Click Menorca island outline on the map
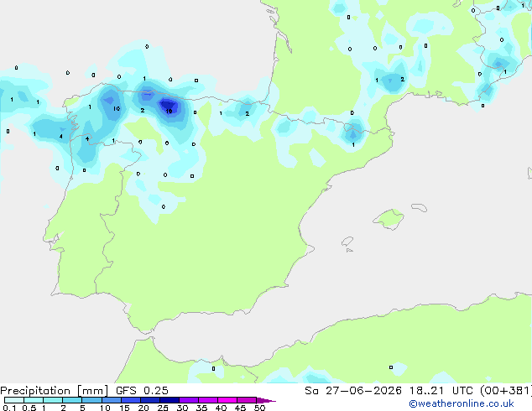The height and width of the screenshot is (411, 532). (420, 207)
